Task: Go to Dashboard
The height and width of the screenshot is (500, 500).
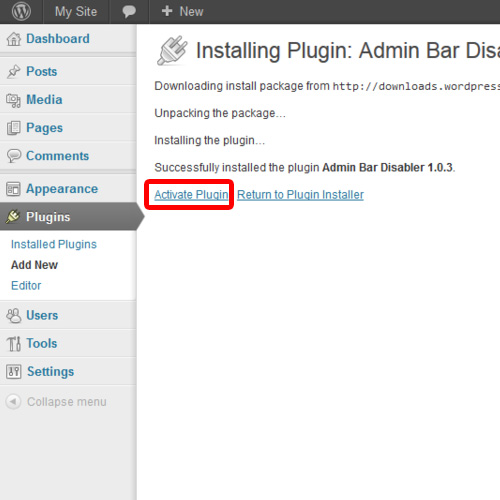Action: tap(58, 39)
